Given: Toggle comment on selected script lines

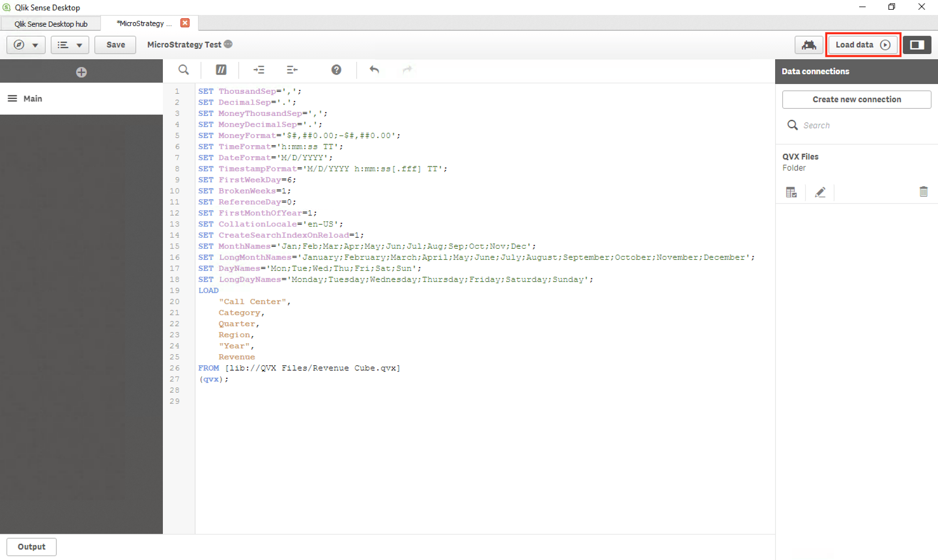Looking at the screenshot, I should [x=221, y=70].
